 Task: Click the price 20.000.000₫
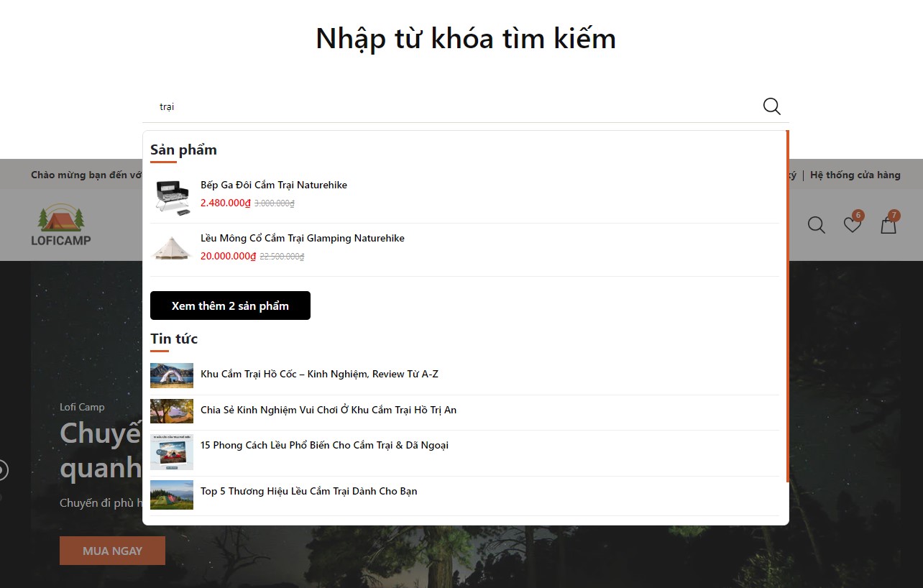pos(229,256)
